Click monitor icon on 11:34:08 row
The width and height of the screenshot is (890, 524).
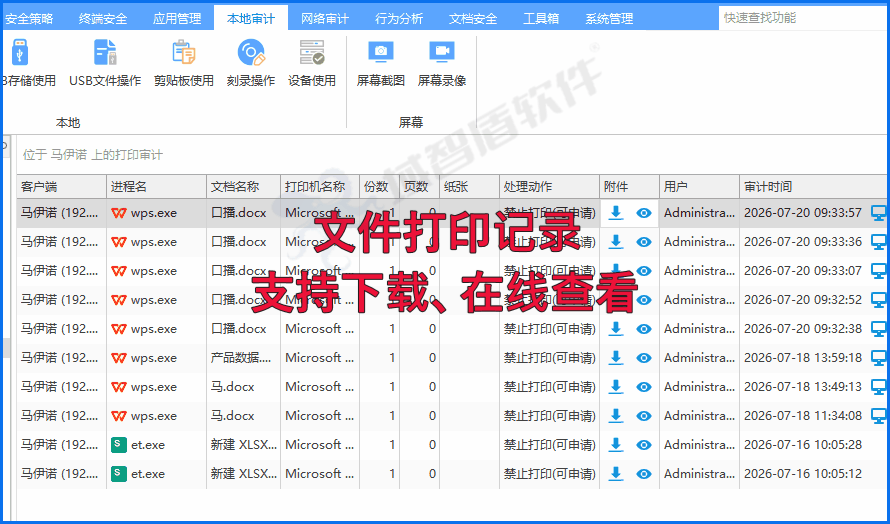(x=879, y=416)
